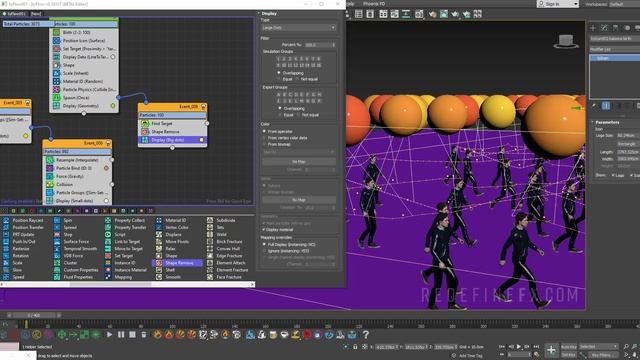Toggle Display material checkbox
Image resolution: width=640 pixels, height=360 pixels.
tap(264, 230)
